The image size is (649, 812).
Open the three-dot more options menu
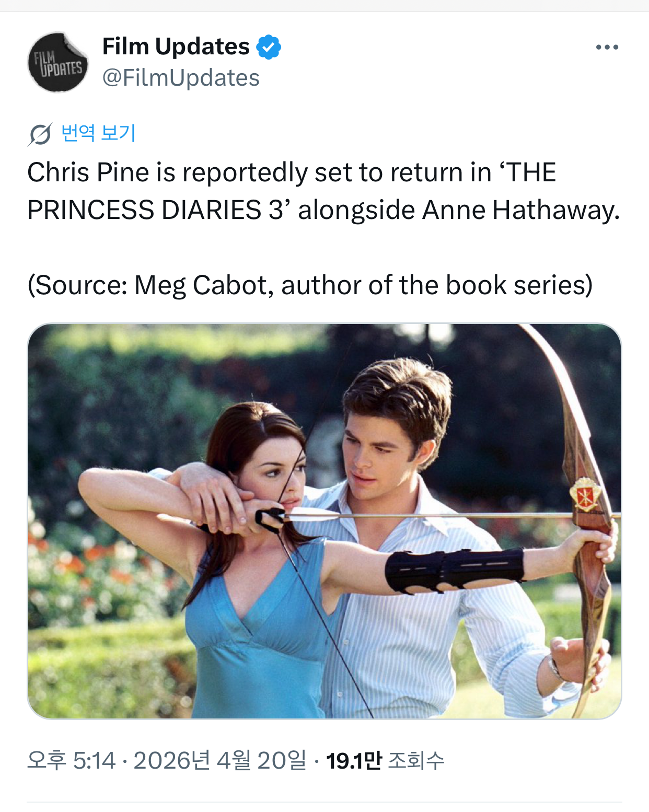(607, 47)
